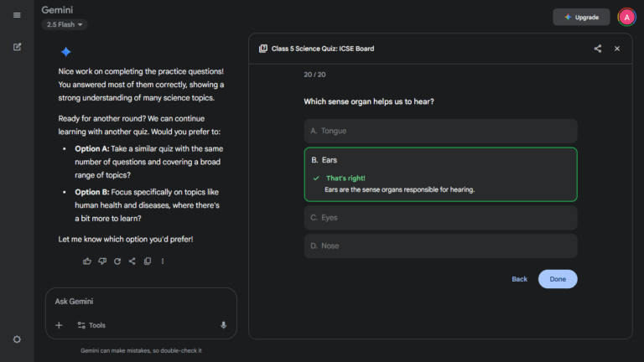Viewport: 644px width, 362px height.
Task: Copy the response using the copy icon
Action: click(148, 261)
